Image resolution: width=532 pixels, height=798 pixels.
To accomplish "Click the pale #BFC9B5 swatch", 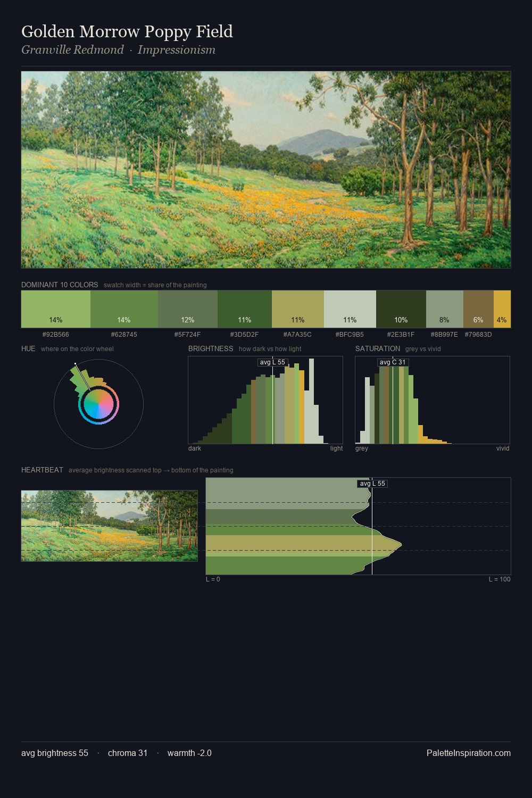I will pyautogui.click(x=350, y=309).
